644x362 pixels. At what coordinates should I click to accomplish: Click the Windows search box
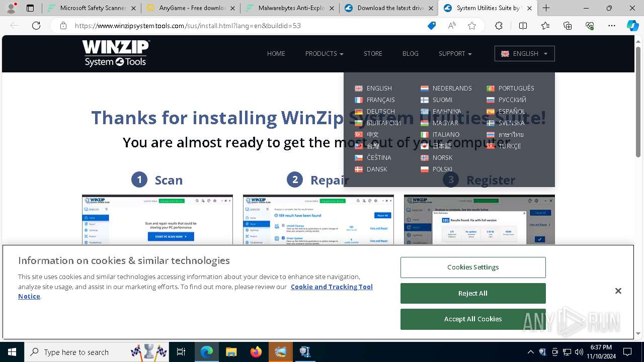tap(97, 352)
